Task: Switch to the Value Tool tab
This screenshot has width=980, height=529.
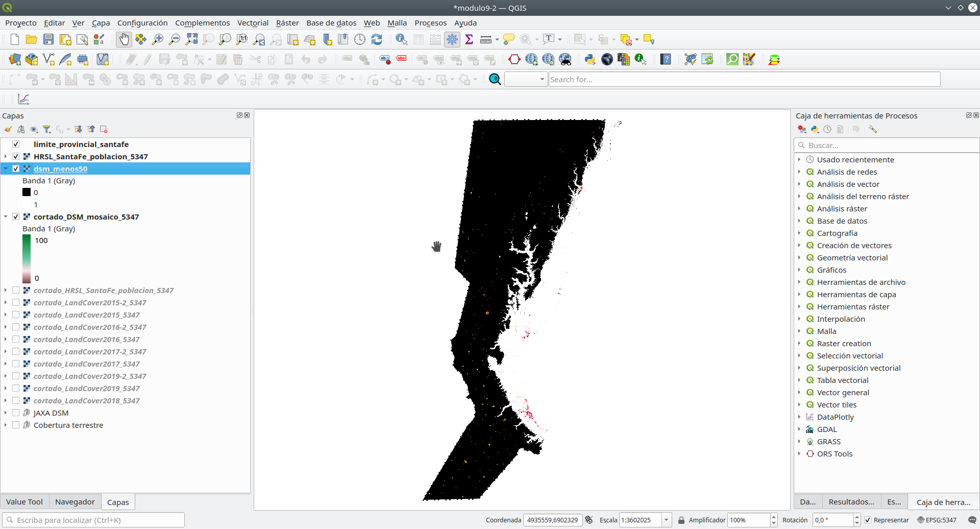Action: point(24,501)
